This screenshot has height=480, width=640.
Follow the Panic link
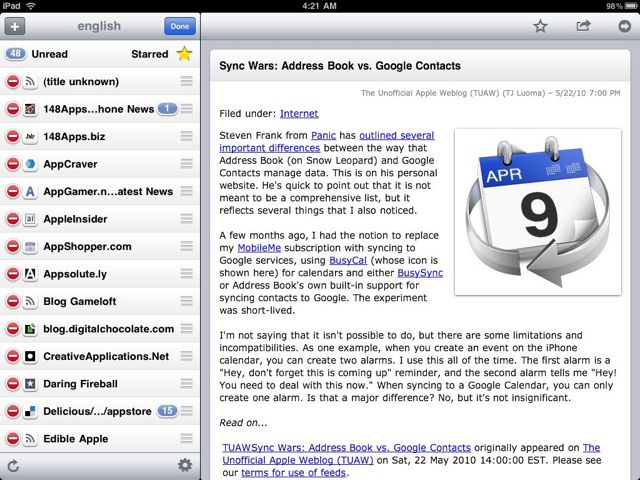(x=323, y=136)
